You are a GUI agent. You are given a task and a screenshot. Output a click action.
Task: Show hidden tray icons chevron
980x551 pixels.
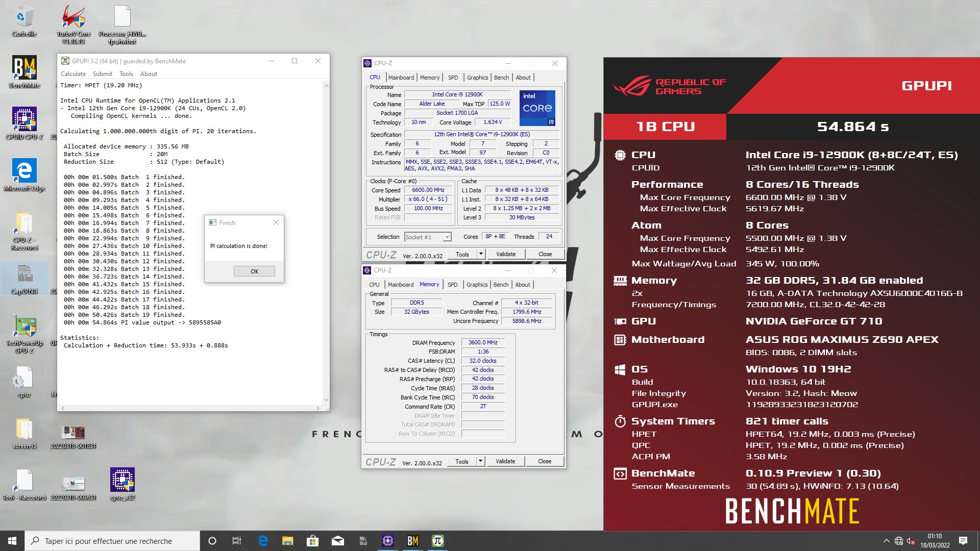[x=887, y=541]
